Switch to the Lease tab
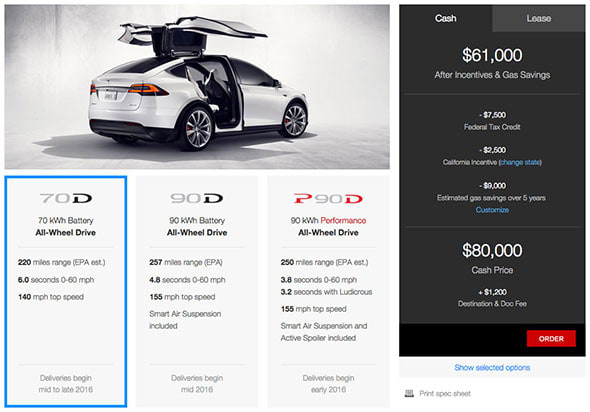The width and height of the screenshot is (590, 412). coord(538,18)
